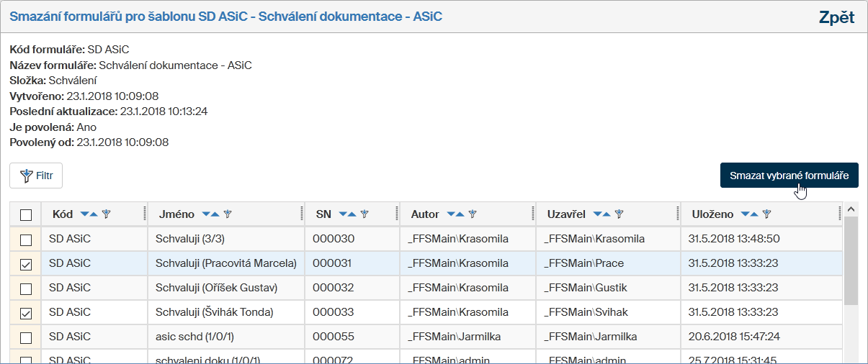Click the filter icon in Kód column
This screenshot has width=868, height=364.
(x=106, y=214)
